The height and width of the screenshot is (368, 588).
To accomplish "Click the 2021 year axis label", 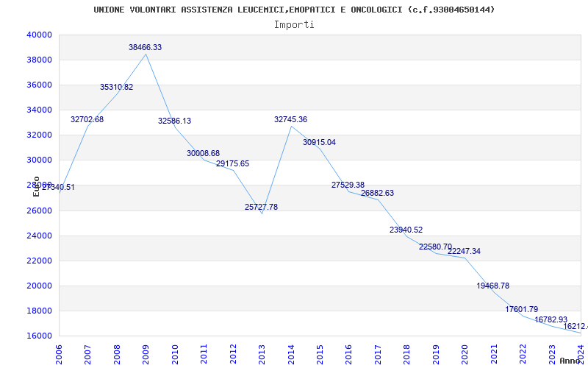I will (x=494, y=354).
